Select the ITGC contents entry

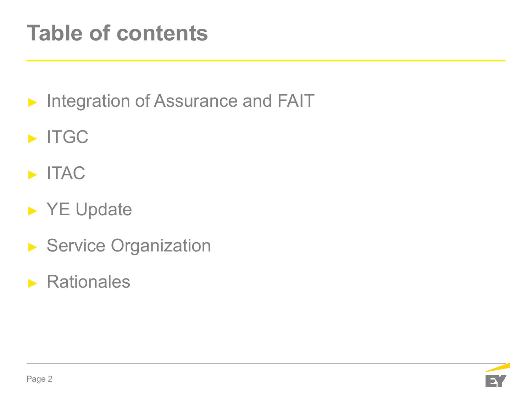pyautogui.click(x=67, y=137)
